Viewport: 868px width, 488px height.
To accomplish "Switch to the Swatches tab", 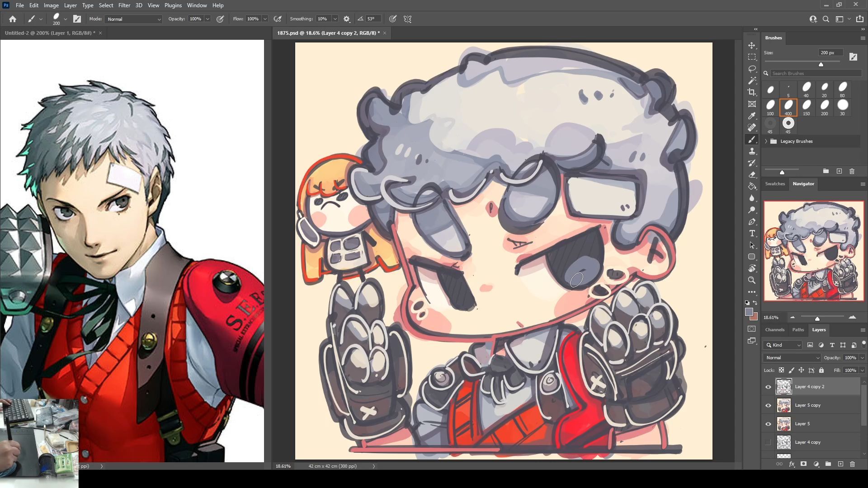I will point(775,183).
